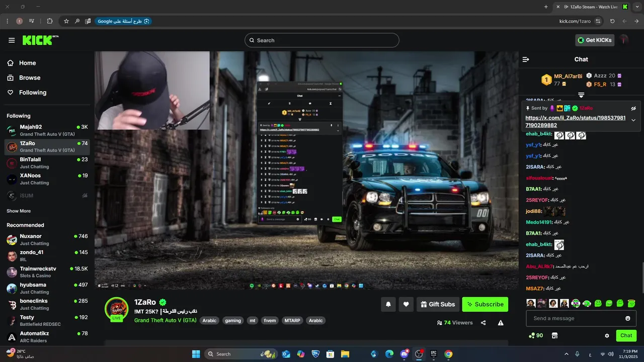Click Show More under Following
Viewport: 644px width, 362px height.
(19, 211)
